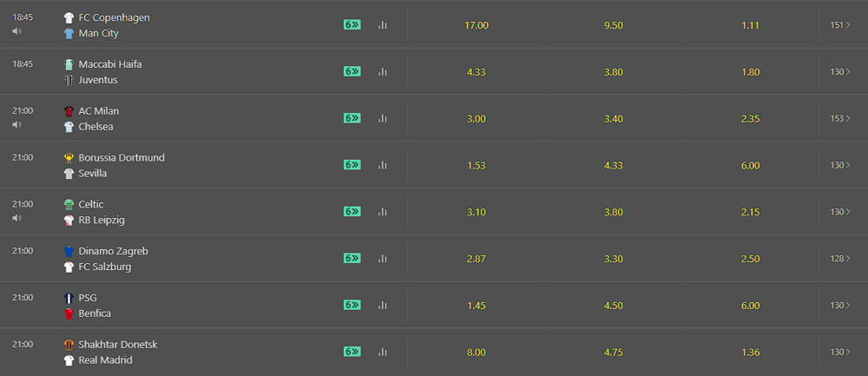The image size is (868, 376).
Task: Expand 153 markets for AC Milan match
Action: pyautogui.click(x=839, y=118)
